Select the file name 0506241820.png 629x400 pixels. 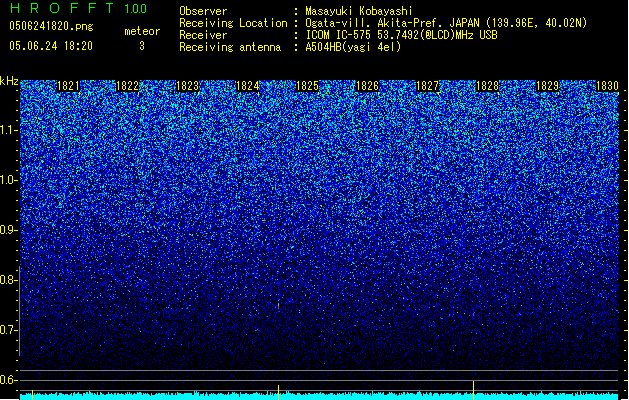[x=51, y=26]
